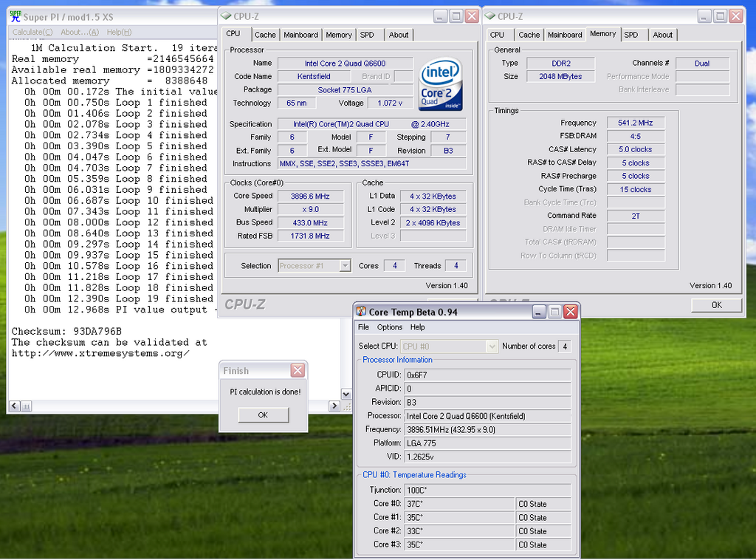Click the Core Temp thermometer icon in title bar

361,312
